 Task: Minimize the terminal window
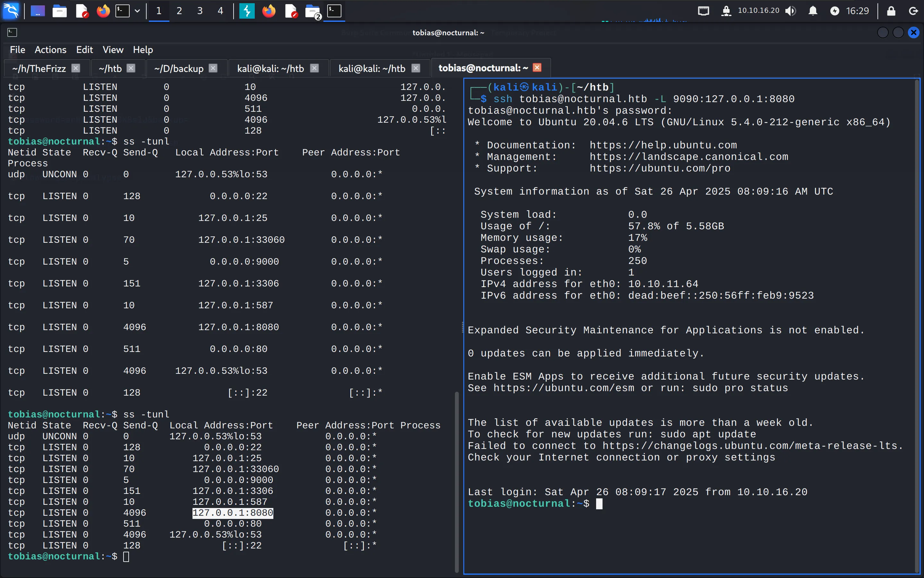tap(883, 32)
